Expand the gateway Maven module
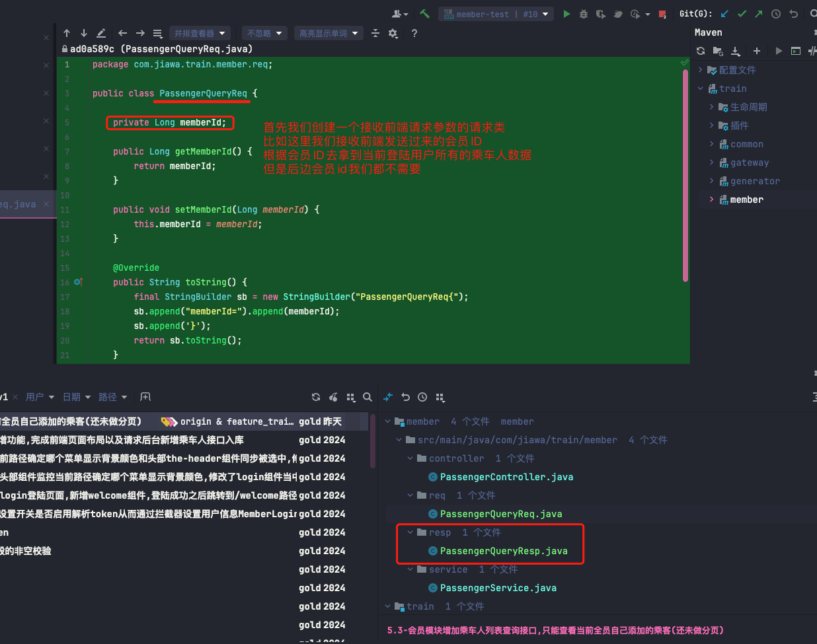The height and width of the screenshot is (644, 817). (x=712, y=162)
